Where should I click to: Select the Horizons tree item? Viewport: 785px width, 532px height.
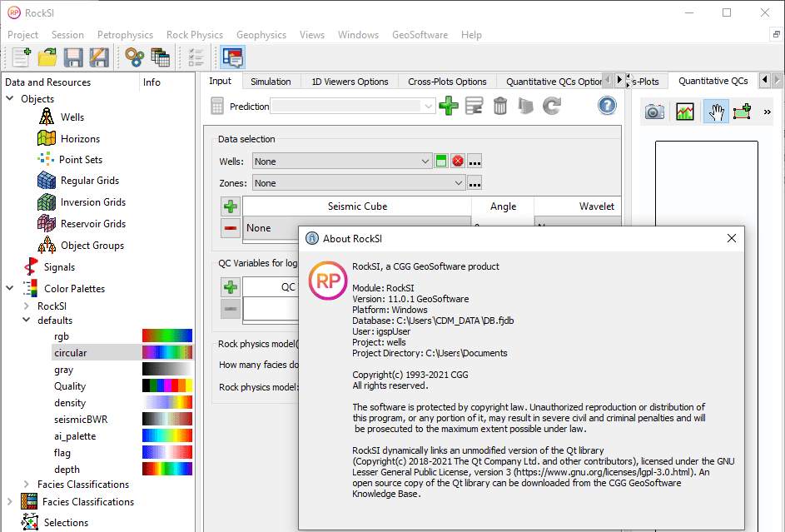point(80,139)
